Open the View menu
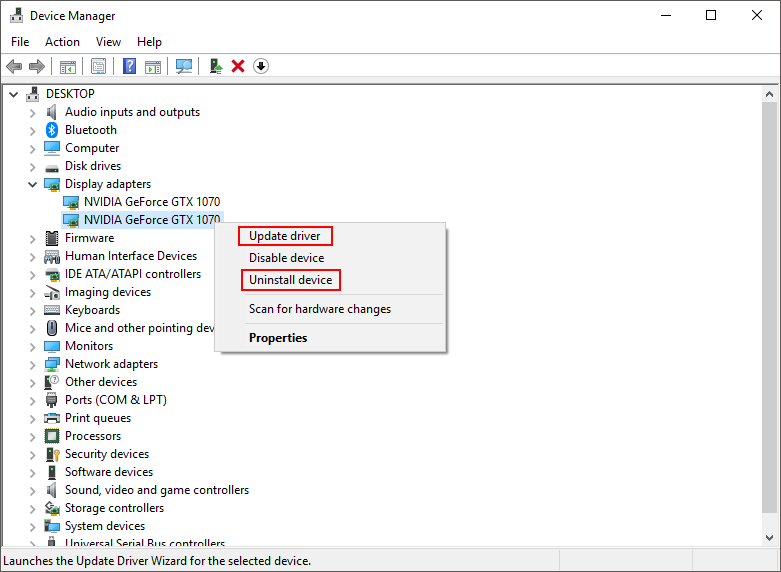Image resolution: width=781 pixels, height=572 pixels. pos(108,42)
